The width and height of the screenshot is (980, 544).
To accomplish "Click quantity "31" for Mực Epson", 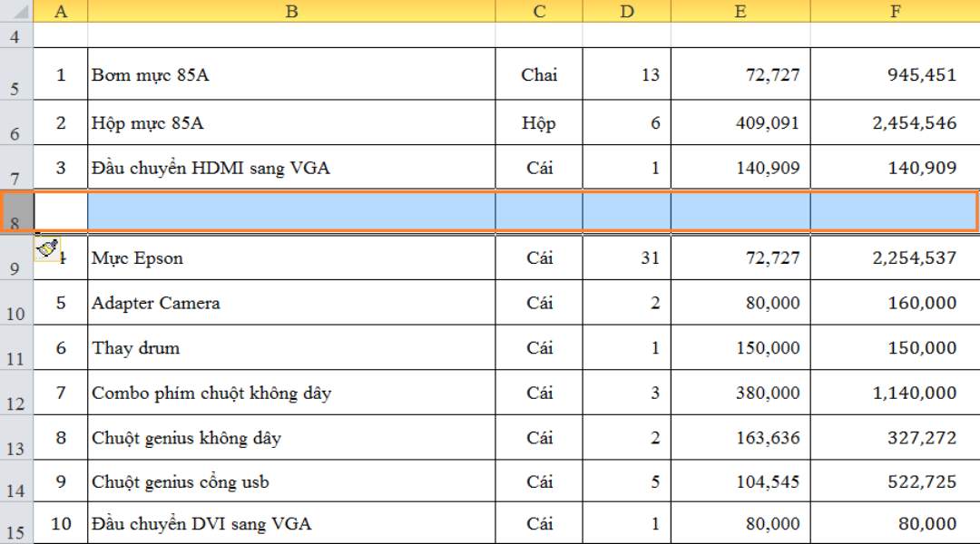I will pos(627,257).
